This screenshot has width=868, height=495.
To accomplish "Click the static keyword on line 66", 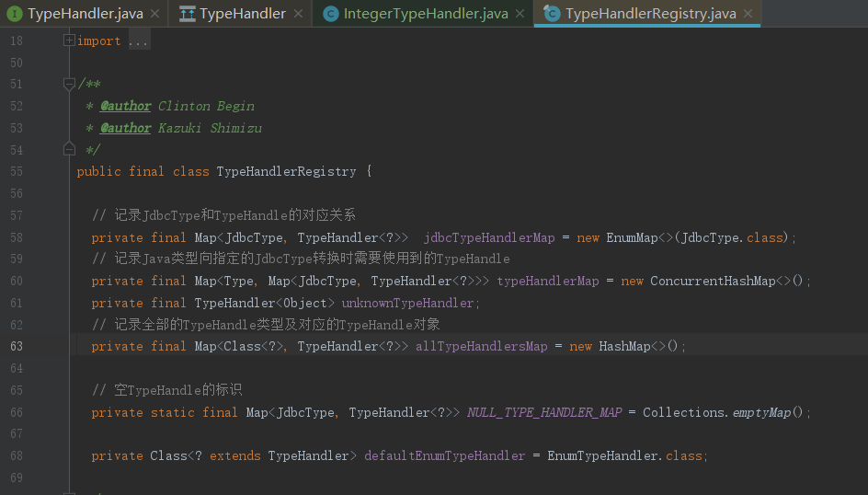I will (x=172, y=412).
